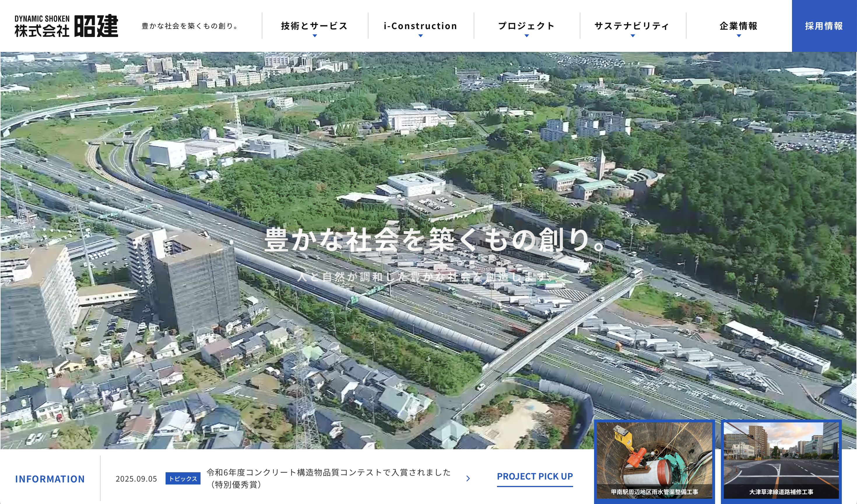Open the プロジェクト menu item
Screen dimensions: 857x504
(527, 26)
